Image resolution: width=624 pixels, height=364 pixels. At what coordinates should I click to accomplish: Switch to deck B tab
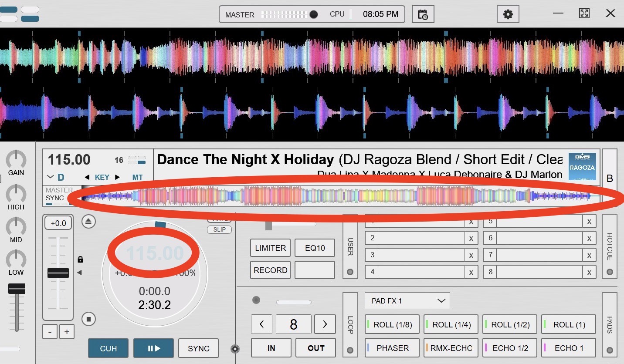point(610,179)
